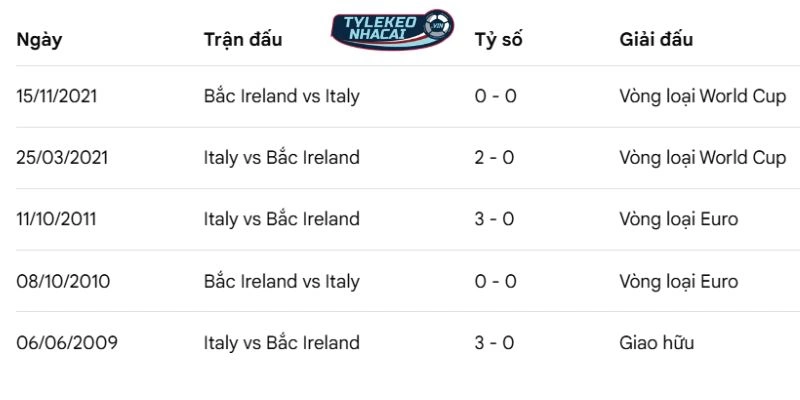Screen dimensions: 800x400
Task: Select the date 08/10/2010
Action: tap(63, 281)
